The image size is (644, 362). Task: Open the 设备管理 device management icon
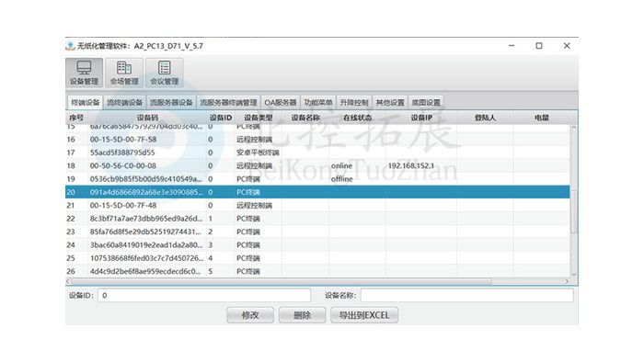(85, 73)
